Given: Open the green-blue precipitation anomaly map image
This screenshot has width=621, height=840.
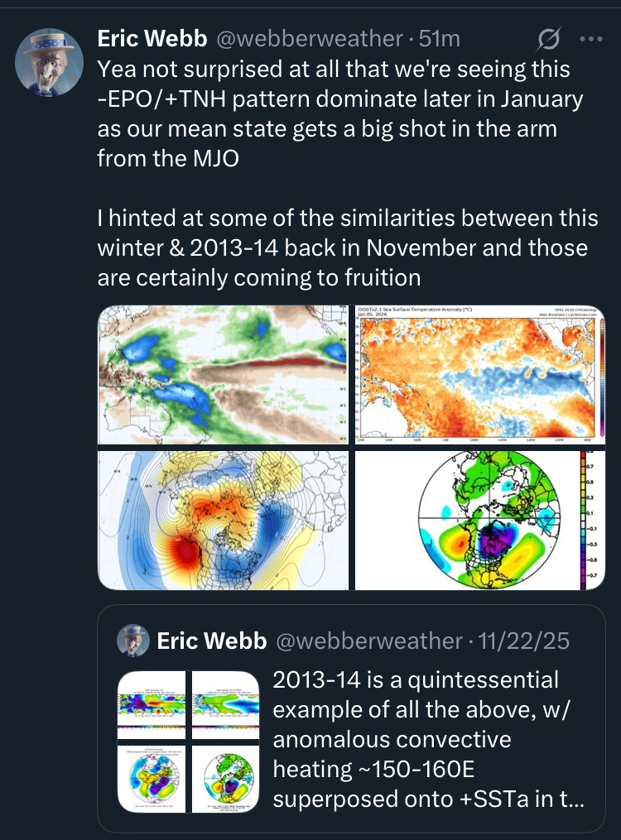Looking at the screenshot, I should click(x=224, y=375).
